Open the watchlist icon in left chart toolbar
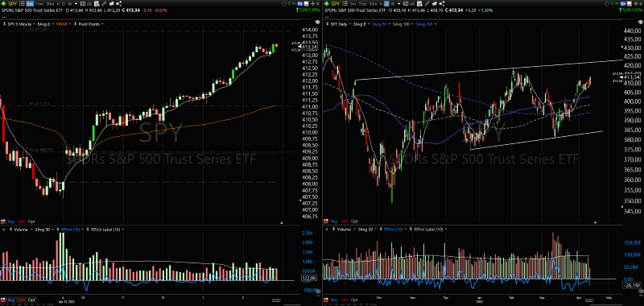The image size is (644, 306). [x=22, y=4]
